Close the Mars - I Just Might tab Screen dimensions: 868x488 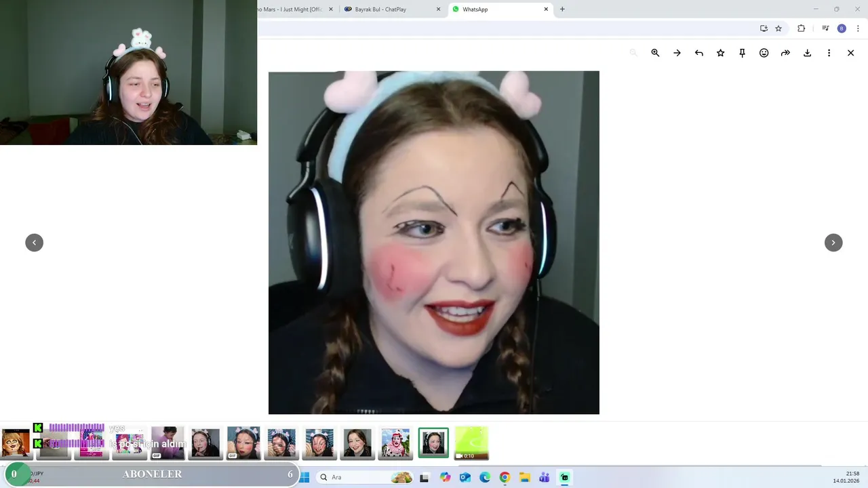[x=331, y=9]
